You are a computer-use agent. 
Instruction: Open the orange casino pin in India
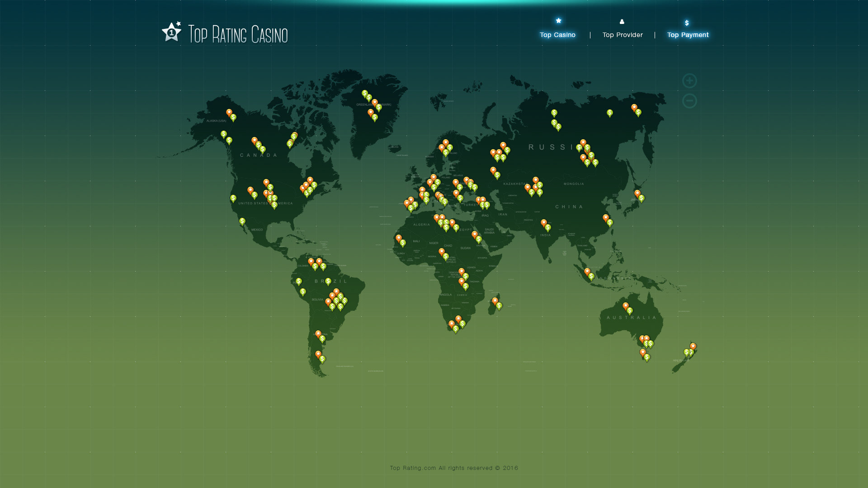pos(544,222)
